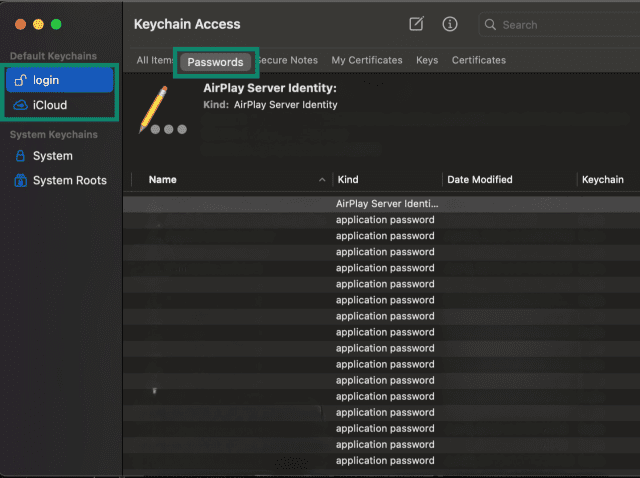Viewport: 640px width, 478px height.
Task: Click the System Roots keychain icon
Action: pos(20,180)
